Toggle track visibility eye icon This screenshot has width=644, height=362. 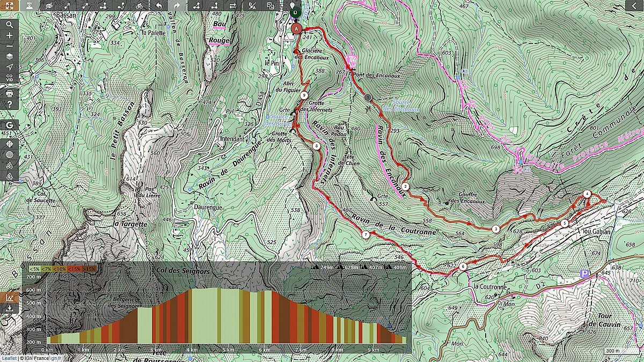coord(50,6)
